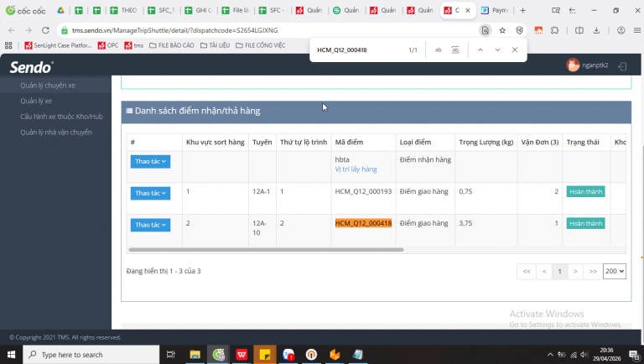Click the Trọng Lượng (kg) column header
The image size is (644, 364).
pyautogui.click(x=486, y=142)
